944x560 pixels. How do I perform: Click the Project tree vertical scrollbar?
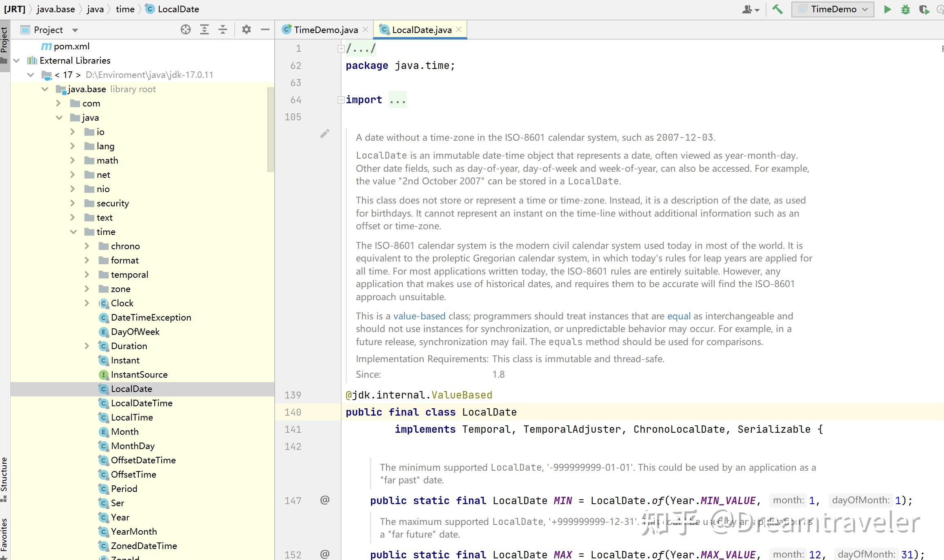coord(271,130)
